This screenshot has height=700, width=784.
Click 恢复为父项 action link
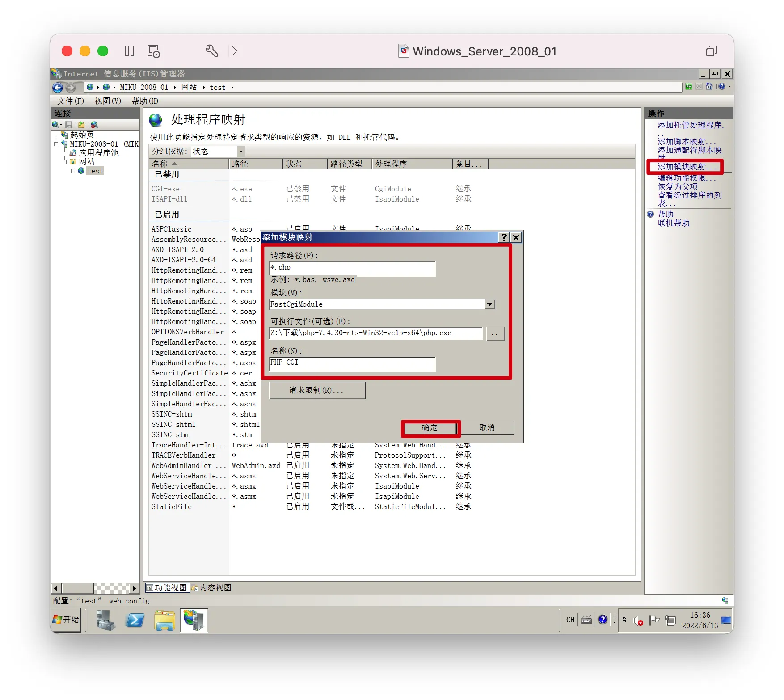point(678,187)
